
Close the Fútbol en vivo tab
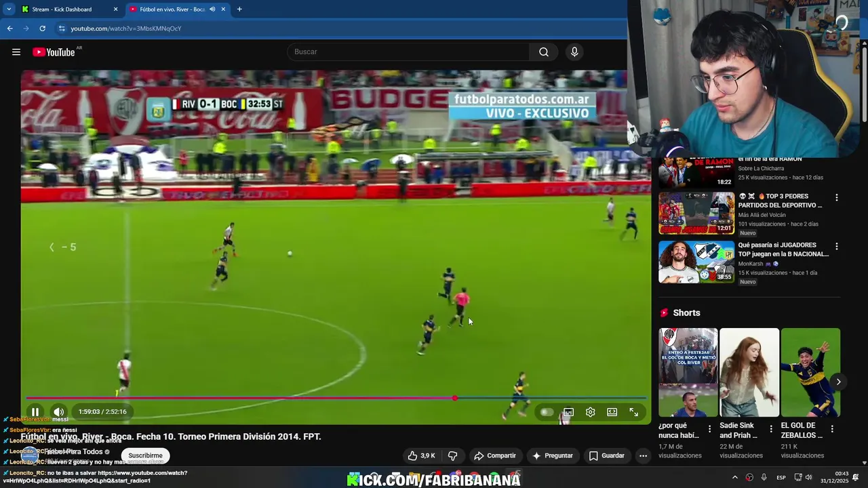223,9
